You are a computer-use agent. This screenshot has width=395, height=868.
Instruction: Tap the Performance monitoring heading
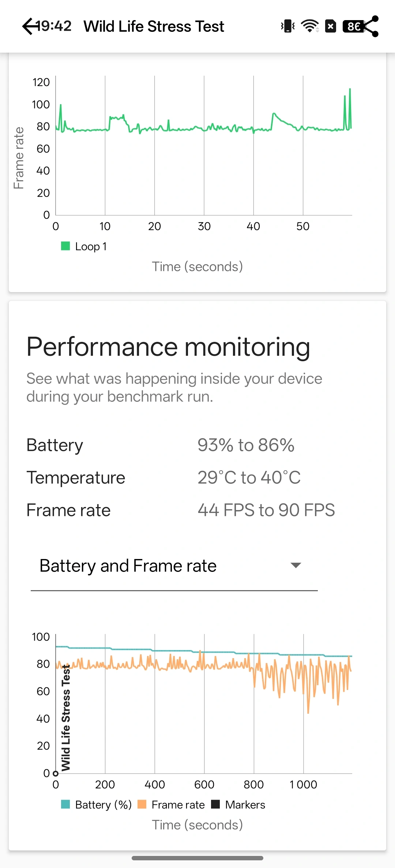coord(168,347)
